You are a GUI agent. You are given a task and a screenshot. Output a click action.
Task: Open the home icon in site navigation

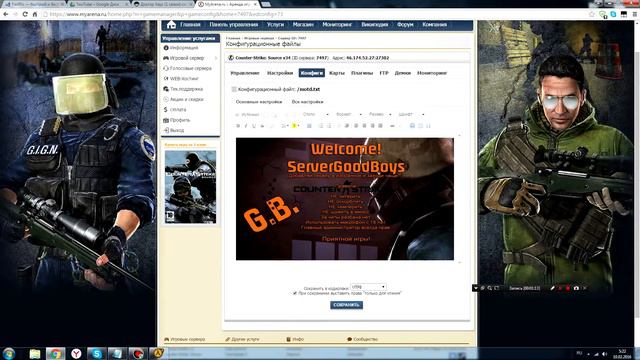171,25
